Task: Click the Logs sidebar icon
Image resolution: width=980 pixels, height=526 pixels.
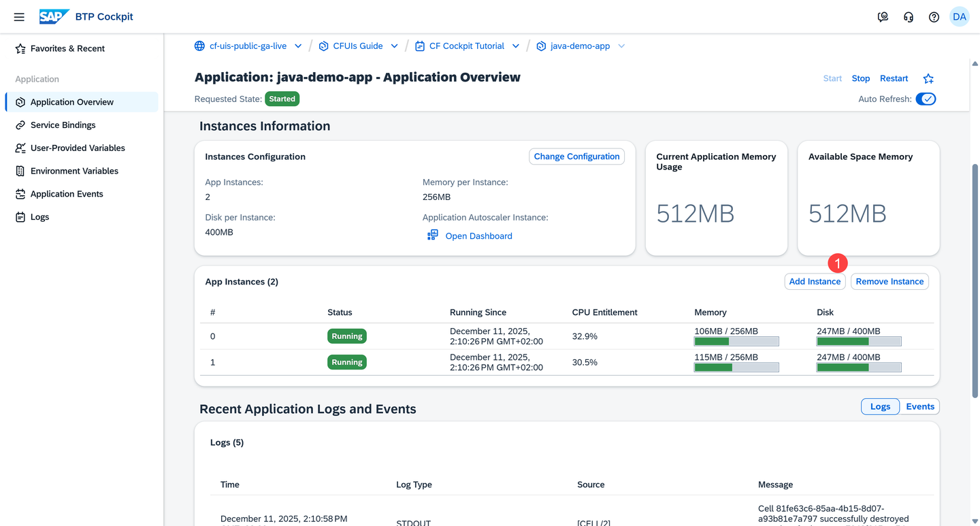Action: click(x=20, y=217)
